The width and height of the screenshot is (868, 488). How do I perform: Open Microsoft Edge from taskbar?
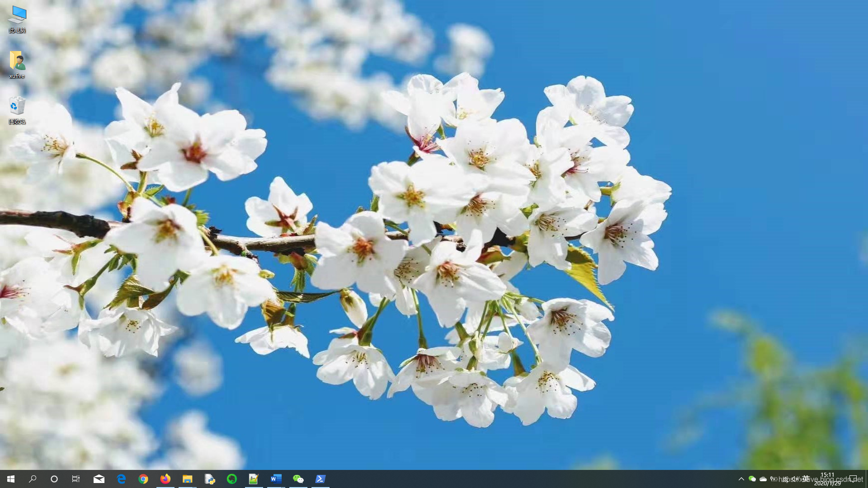pos(121,479)
